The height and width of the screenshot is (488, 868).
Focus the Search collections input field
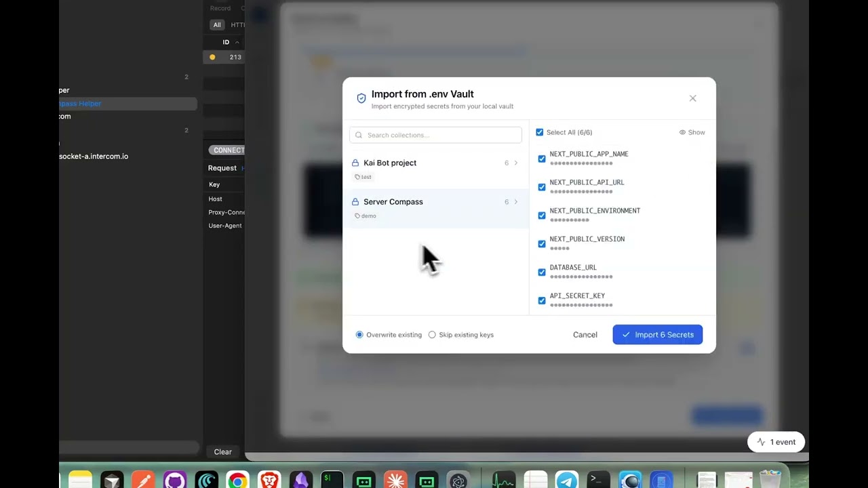[x=435, y=135]
